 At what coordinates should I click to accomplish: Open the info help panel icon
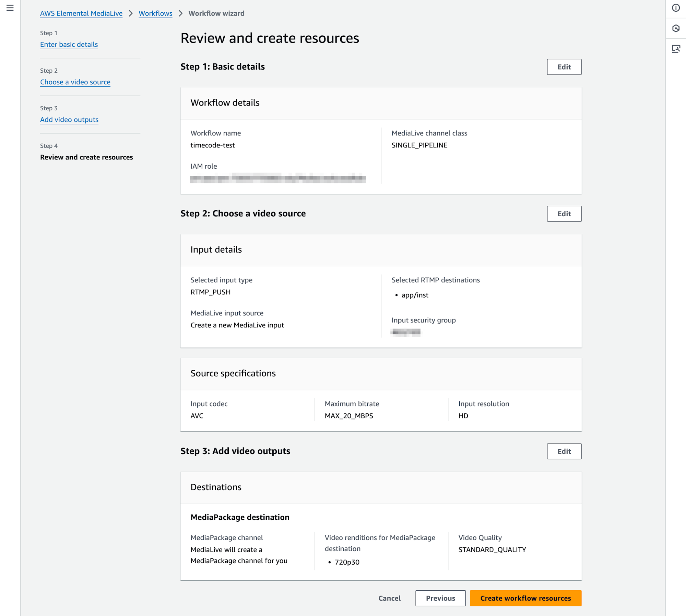[676, 8]
